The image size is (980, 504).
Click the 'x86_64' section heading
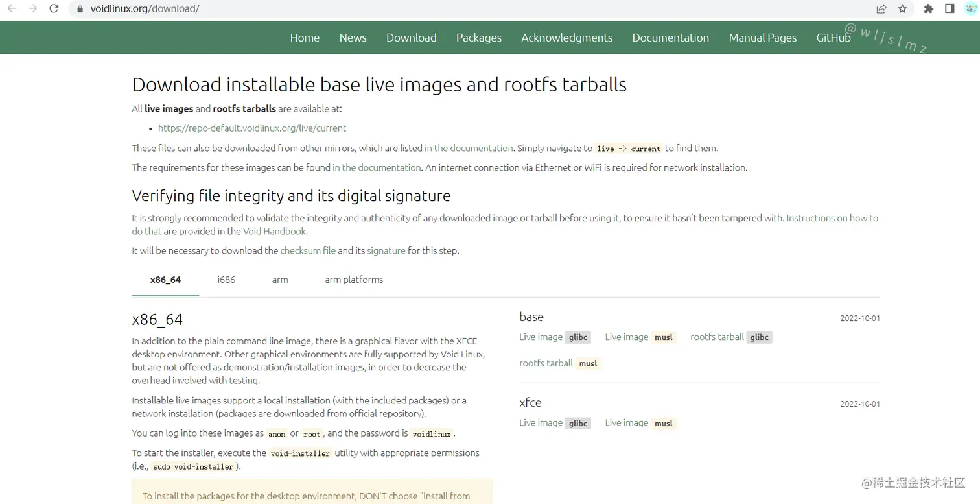(157, 320)
